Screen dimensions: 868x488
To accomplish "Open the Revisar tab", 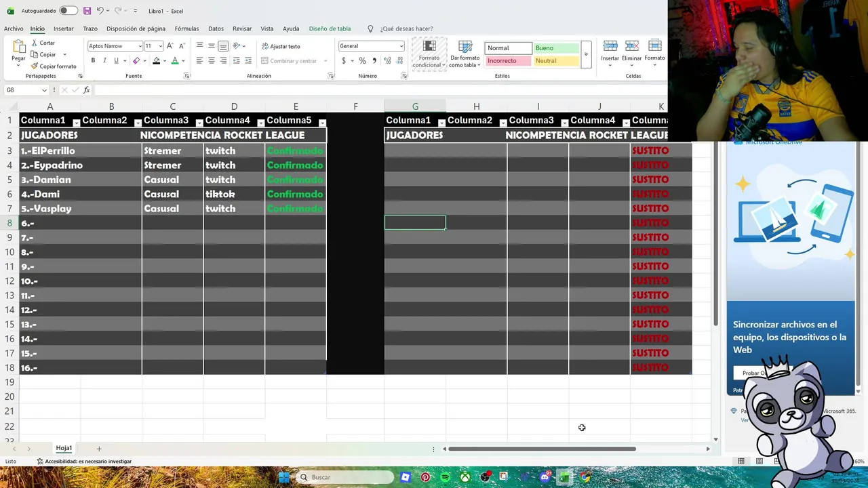I will (x=242, y=28).
